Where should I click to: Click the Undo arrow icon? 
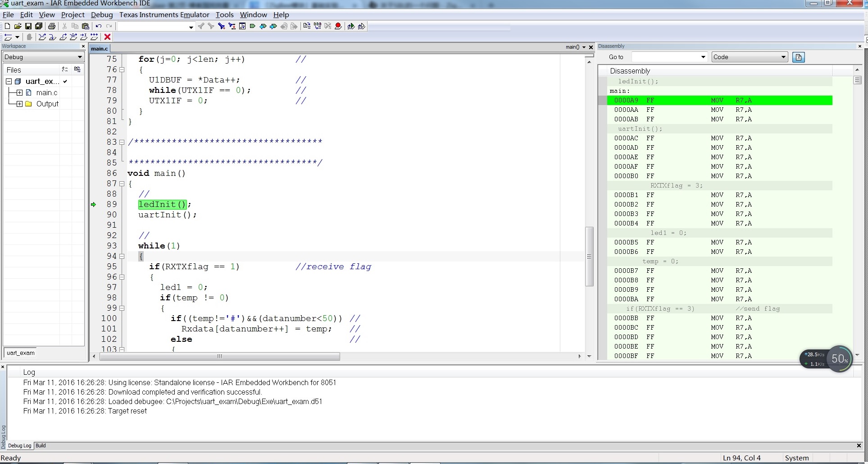[98, 26]
